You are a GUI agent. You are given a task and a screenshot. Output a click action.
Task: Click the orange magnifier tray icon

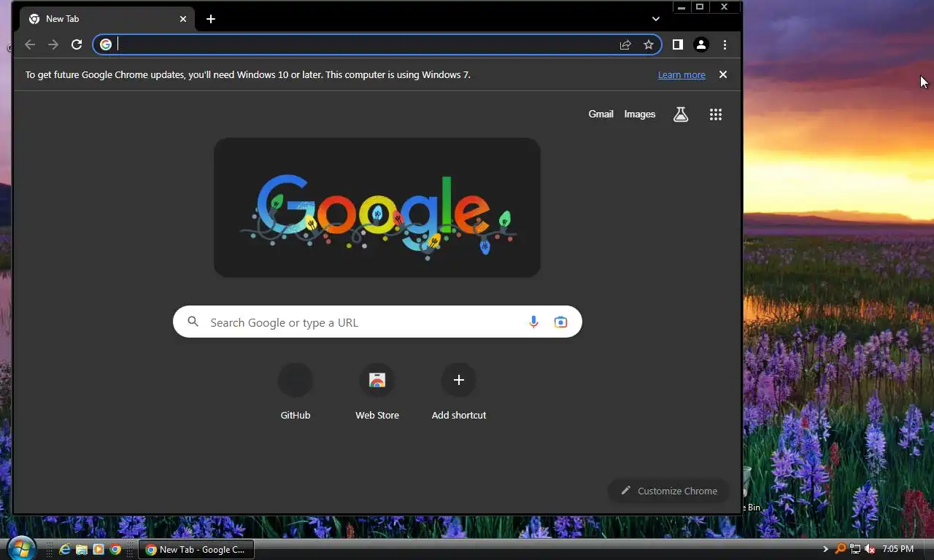pos(841,549)
